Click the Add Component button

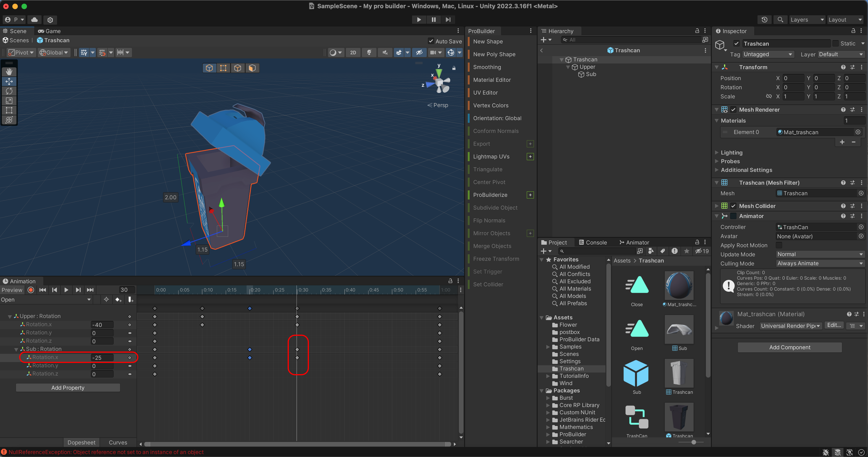point(789,347)
